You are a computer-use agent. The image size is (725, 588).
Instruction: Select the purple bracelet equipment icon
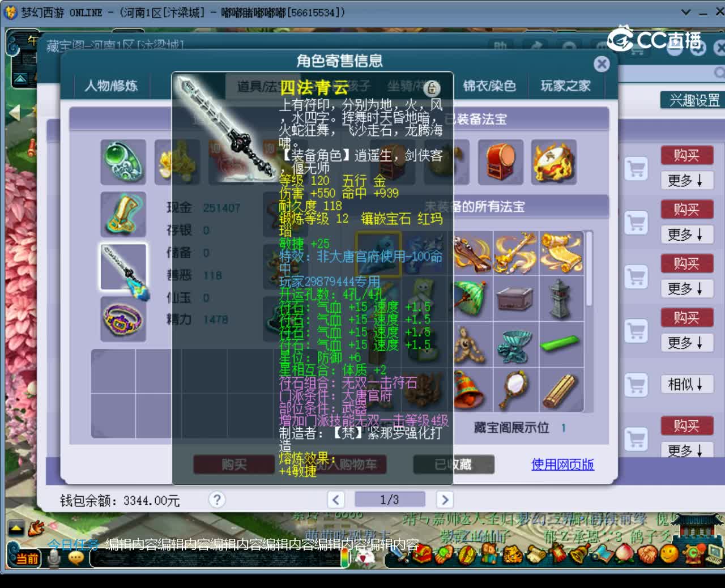pyautogui.click(x=123, y=319)
